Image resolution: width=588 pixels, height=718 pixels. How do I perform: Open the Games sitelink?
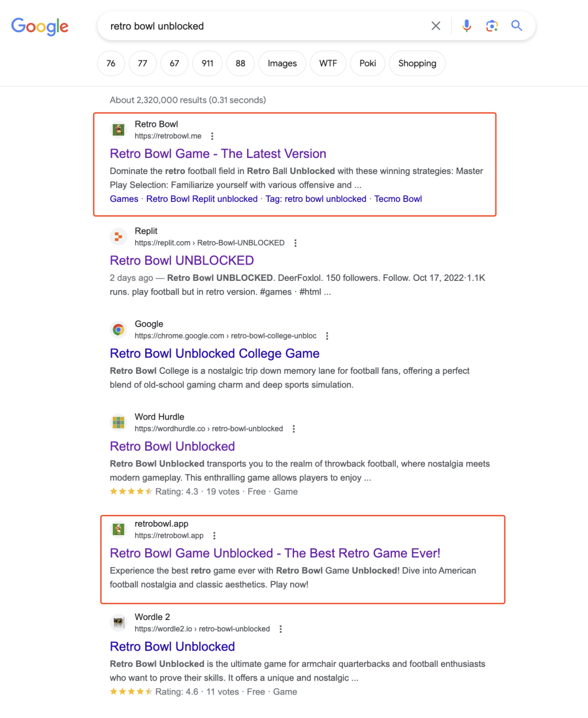(124, 199)
